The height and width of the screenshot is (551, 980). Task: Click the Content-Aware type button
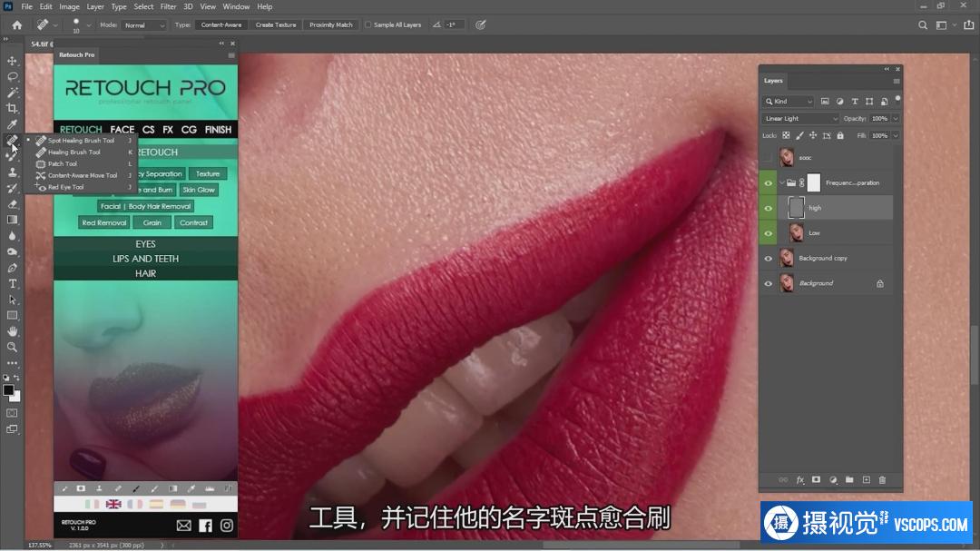coord(221,25)
